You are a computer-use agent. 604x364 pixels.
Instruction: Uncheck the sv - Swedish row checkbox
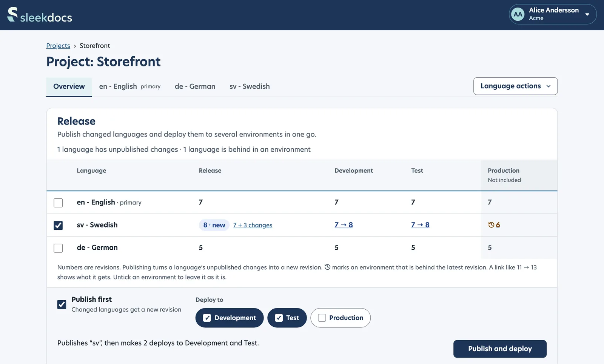[x=58, y=225]
